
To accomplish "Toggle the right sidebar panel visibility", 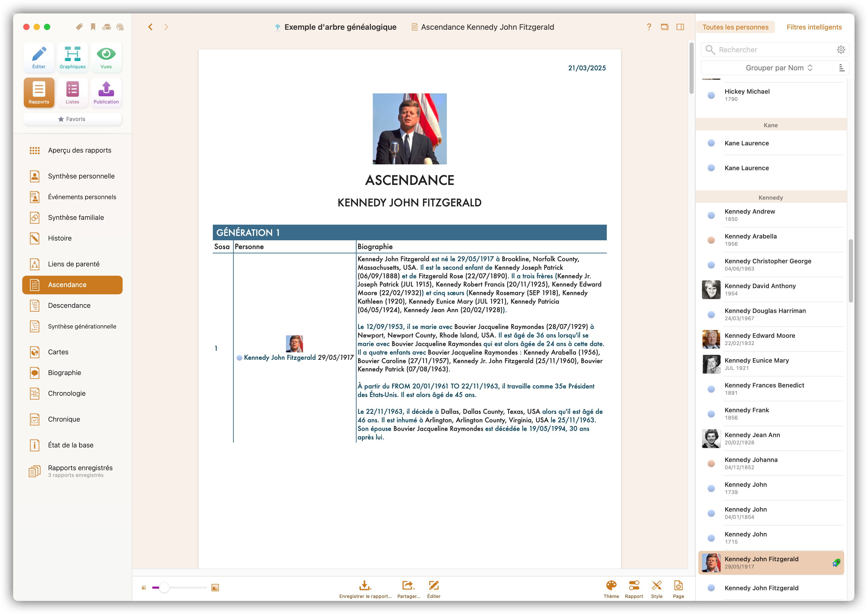I will click(x=680, y=27).
